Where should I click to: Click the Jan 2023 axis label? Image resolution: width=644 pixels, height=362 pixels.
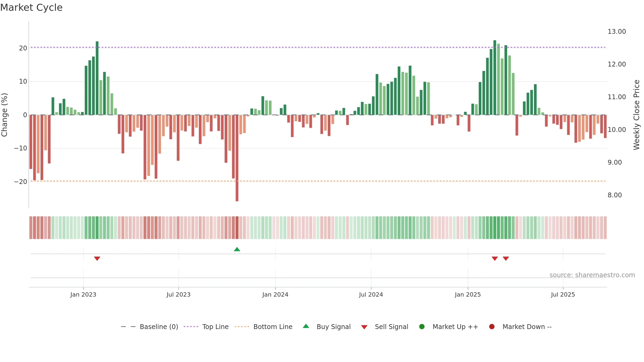click(x=83, y=295)
